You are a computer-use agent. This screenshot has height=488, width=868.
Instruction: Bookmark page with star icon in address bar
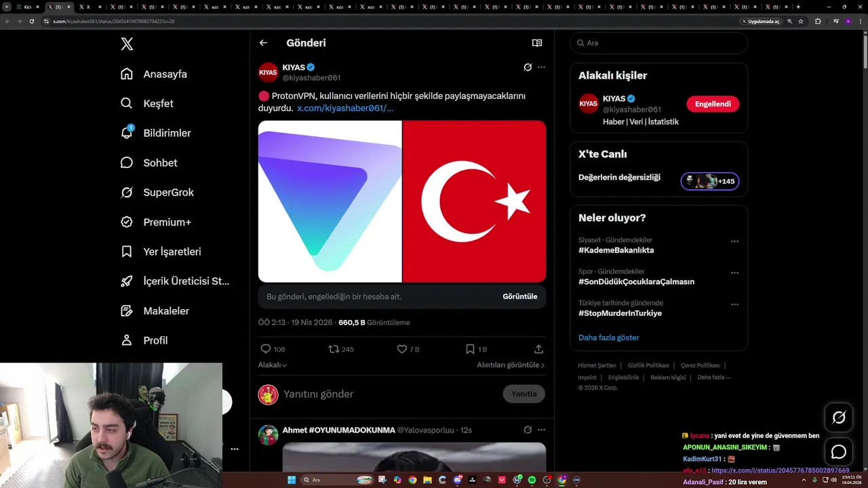[x=801, y=21]
